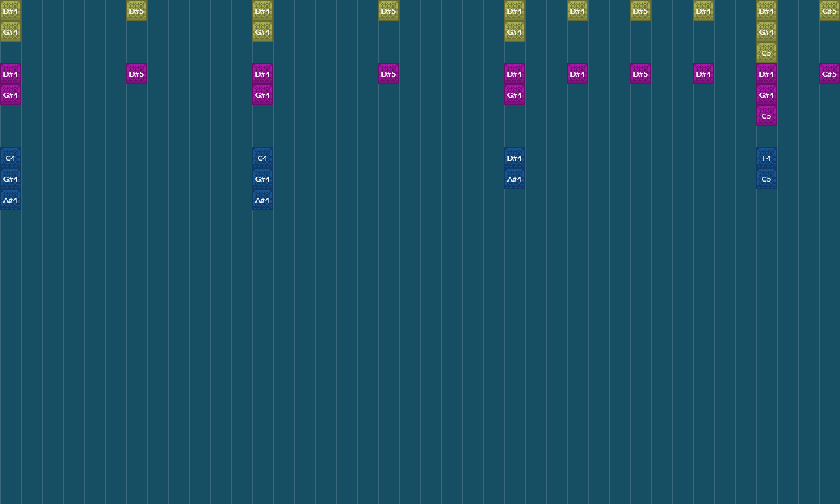Click the blue G#4 under the second C4
The image size is (840, 504).
pos(262,178)
